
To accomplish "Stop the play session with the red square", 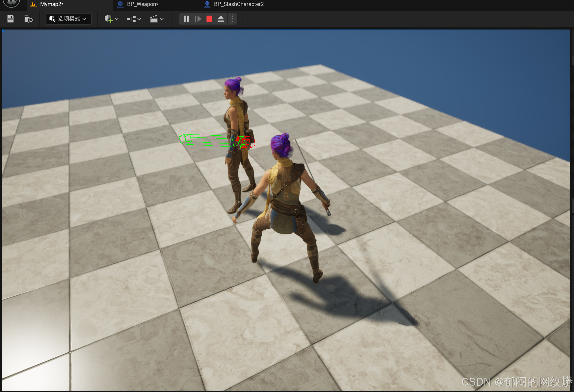I will pos(209,19).
